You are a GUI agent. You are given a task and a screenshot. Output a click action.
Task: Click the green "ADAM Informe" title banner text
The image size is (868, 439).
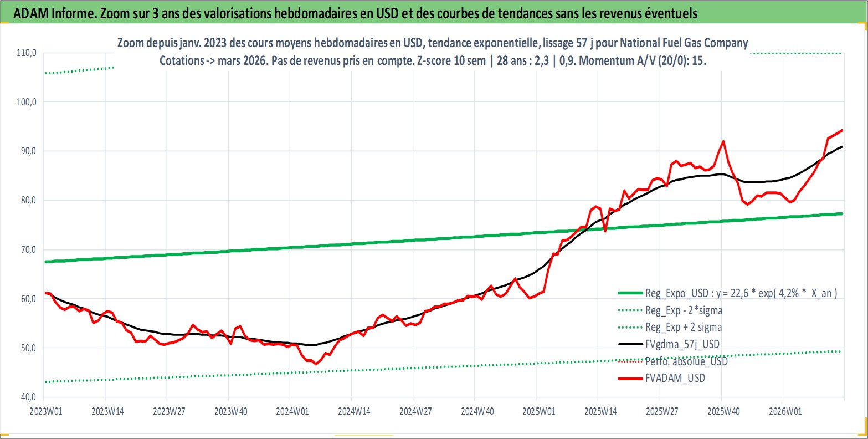tap(355, 13)
